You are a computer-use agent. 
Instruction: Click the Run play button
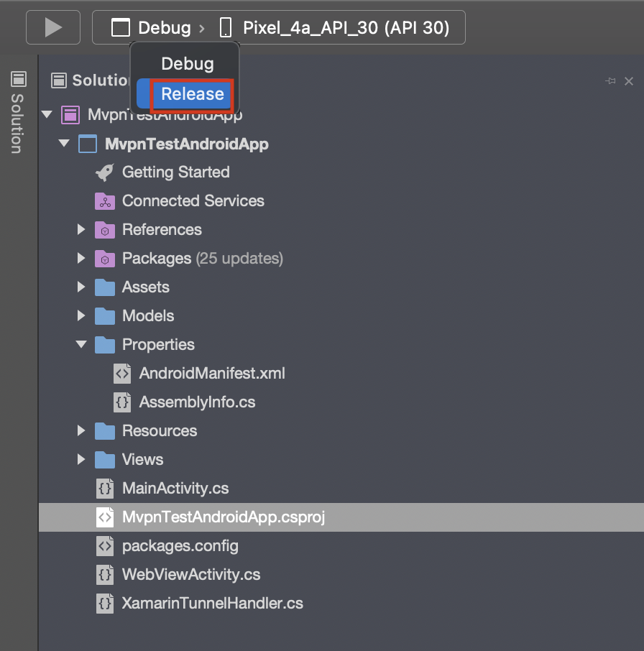point(52,28)
